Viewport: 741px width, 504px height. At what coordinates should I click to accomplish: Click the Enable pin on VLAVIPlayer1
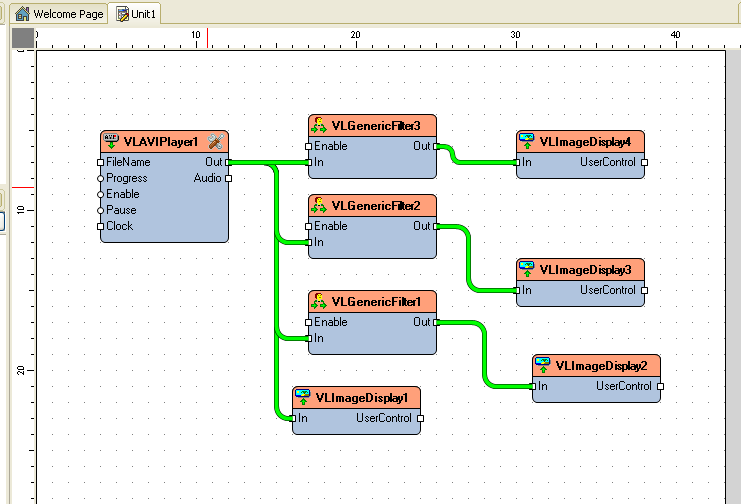click(x=100, y=194)
